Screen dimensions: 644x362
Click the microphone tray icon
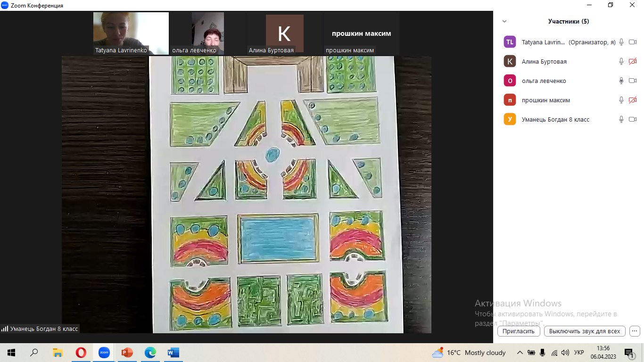tap(543, 353)
